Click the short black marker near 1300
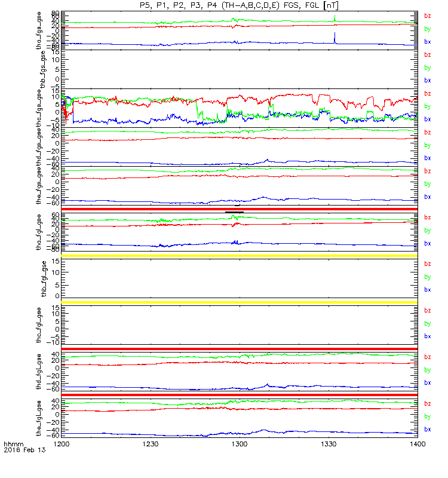 pos(234,212)
